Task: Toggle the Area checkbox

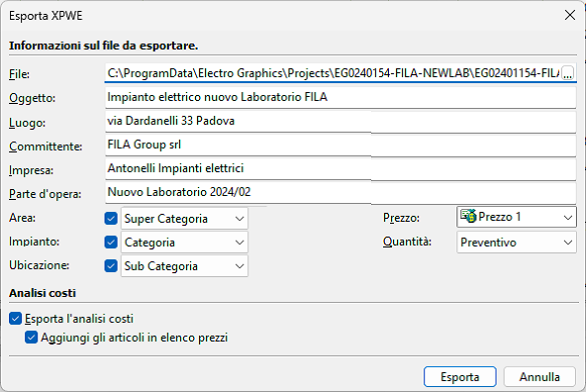Action: [111, 218]
